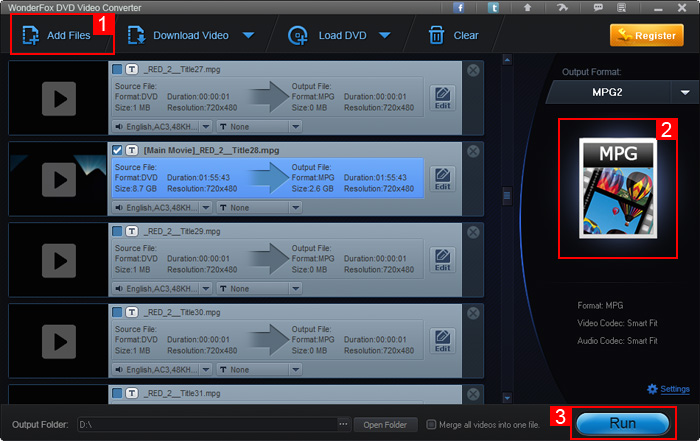
Task: Click the Add Files toolbar button
Action: [57, 36]
